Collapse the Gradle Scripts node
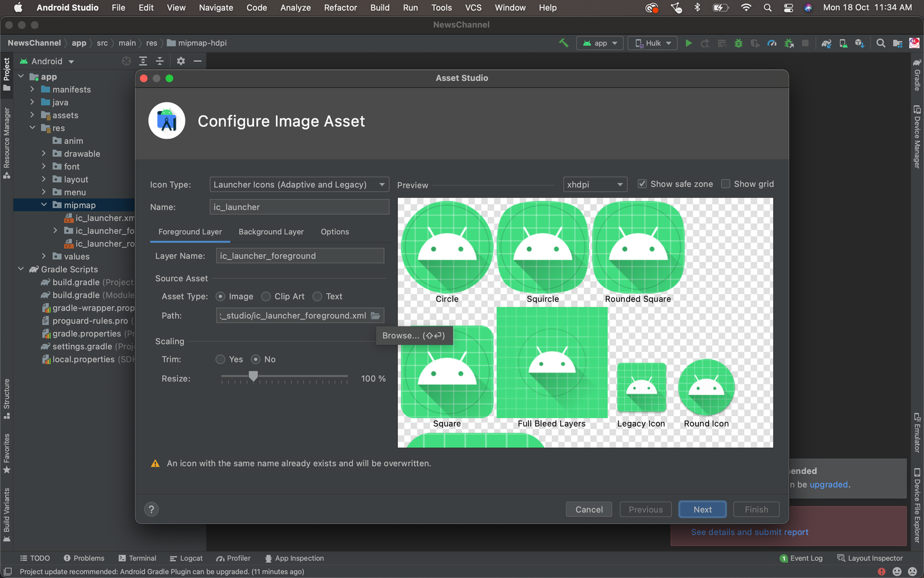 [21, 269]
